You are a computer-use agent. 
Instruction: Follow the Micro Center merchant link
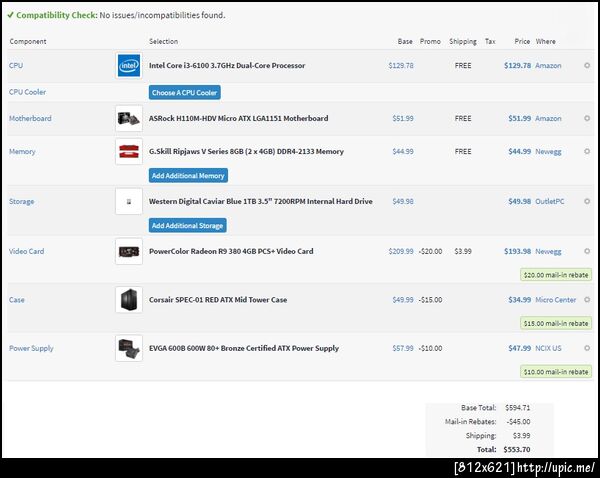pos(555,300)
